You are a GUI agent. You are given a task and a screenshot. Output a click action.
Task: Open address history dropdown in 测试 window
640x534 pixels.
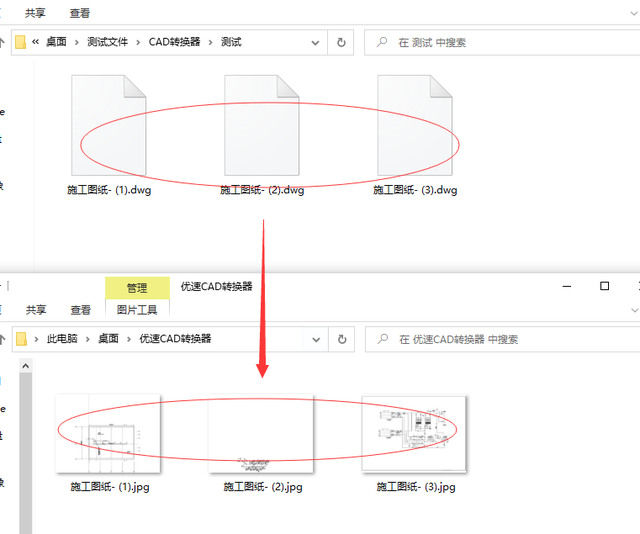[x=315, y=42]
